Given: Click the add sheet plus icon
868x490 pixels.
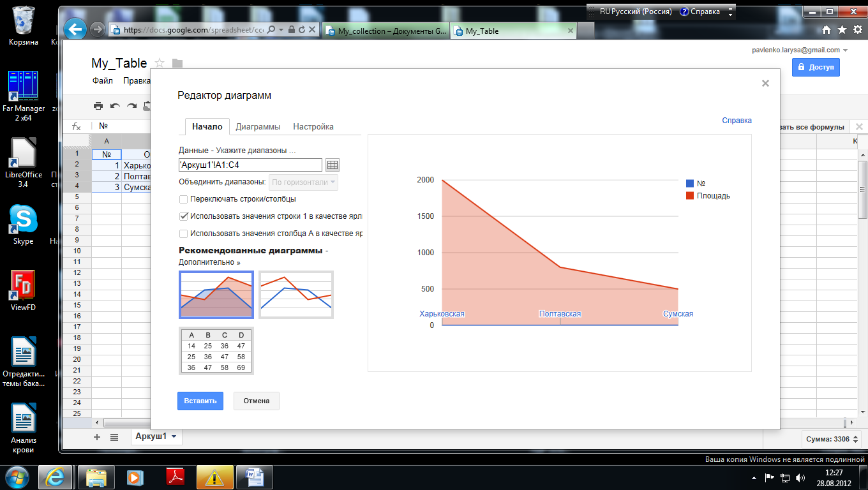Looking at the screenshot, I should click(x=97, y=437).
